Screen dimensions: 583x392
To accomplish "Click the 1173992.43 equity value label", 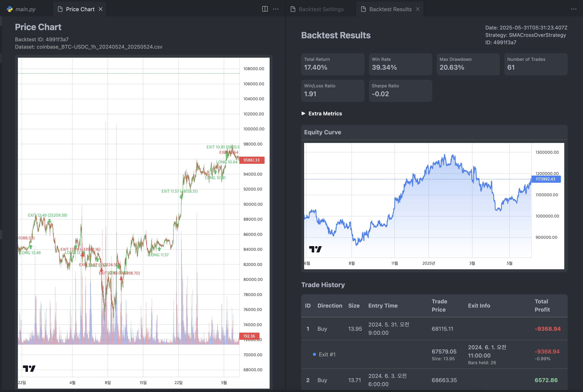I will point(545,179).
